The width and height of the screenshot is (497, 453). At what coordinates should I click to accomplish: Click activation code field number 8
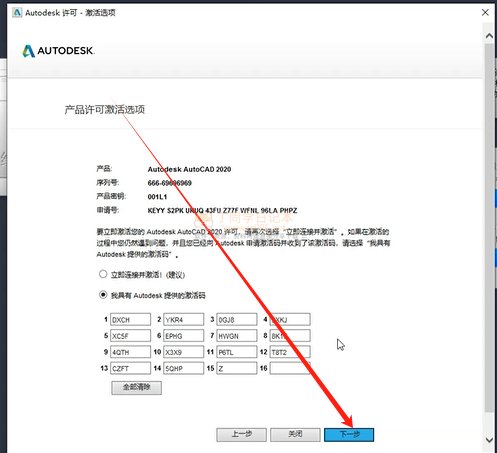[x=290, y=336]
